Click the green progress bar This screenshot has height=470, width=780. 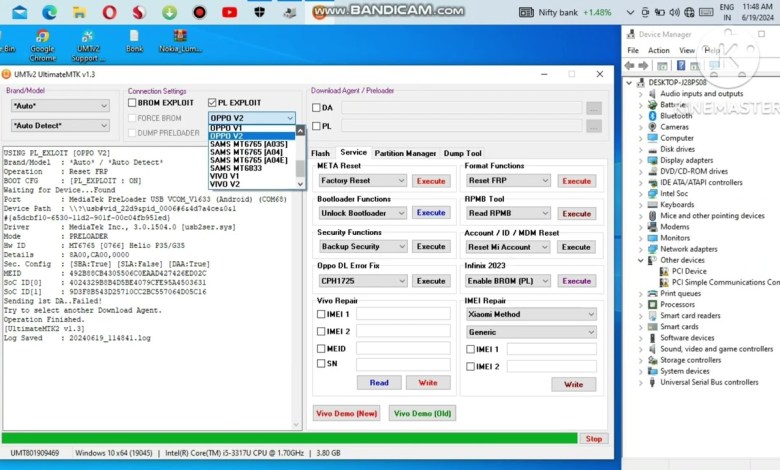pos(290,438)
